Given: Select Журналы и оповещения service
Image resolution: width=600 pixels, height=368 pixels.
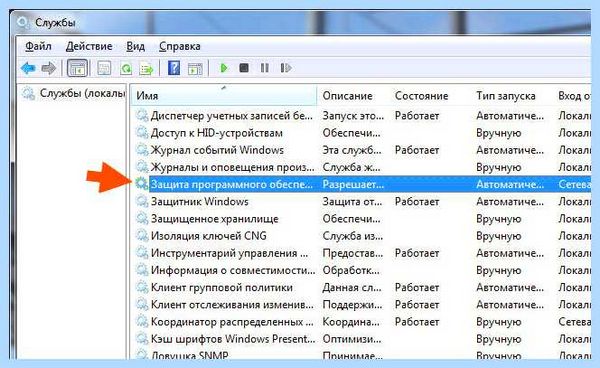Looking at the screenshot, I should 232,167.
